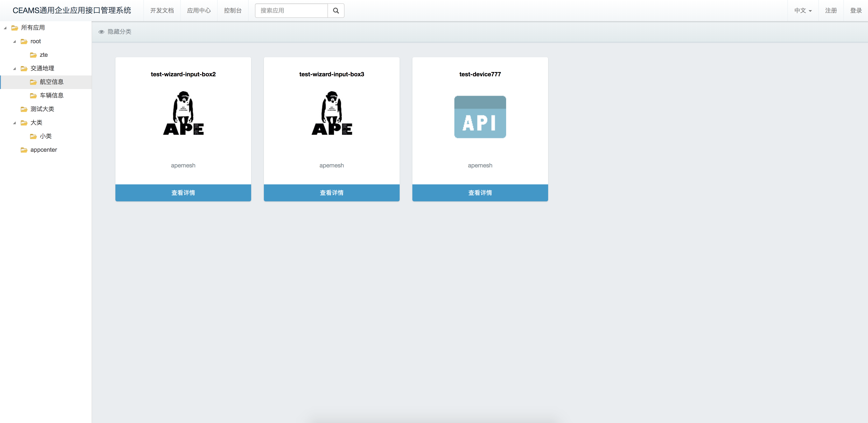Select the 所有应用 tree label
This screenshot has height=423, width=868.
coord(33,28)
